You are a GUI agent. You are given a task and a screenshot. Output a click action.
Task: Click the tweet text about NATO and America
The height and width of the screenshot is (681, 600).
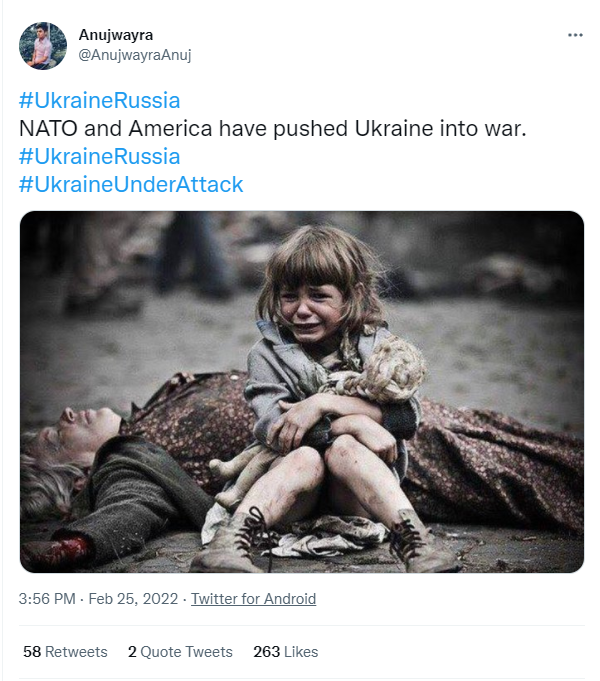click(272, 129)
